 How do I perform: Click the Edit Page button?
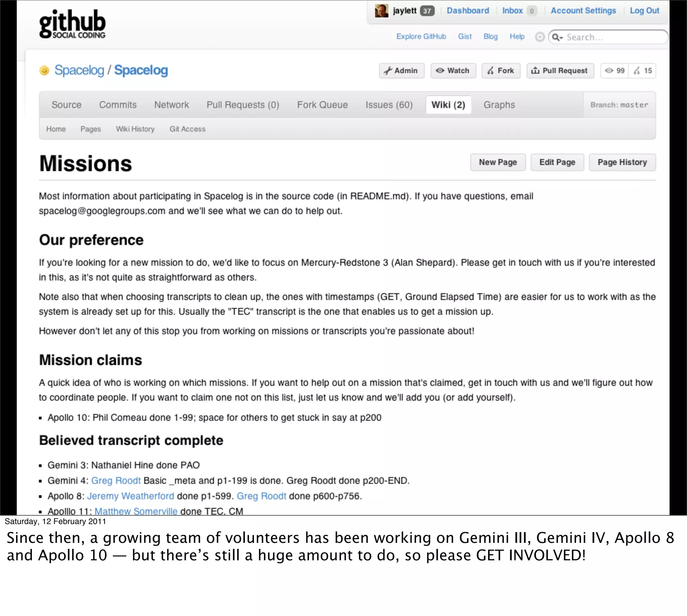pos(557,162)
